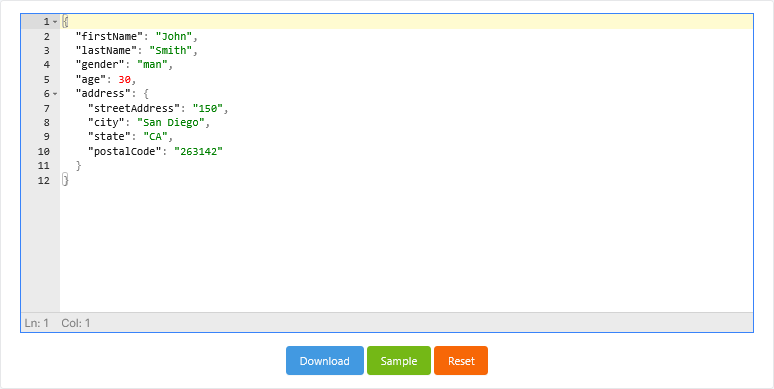
Task: Click the "man" value
Action: point(153,65)
